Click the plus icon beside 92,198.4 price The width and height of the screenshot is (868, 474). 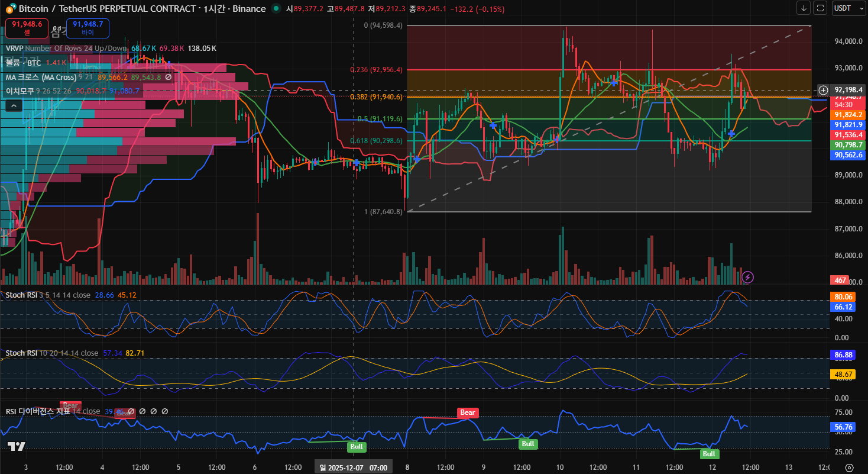point(823,90)
